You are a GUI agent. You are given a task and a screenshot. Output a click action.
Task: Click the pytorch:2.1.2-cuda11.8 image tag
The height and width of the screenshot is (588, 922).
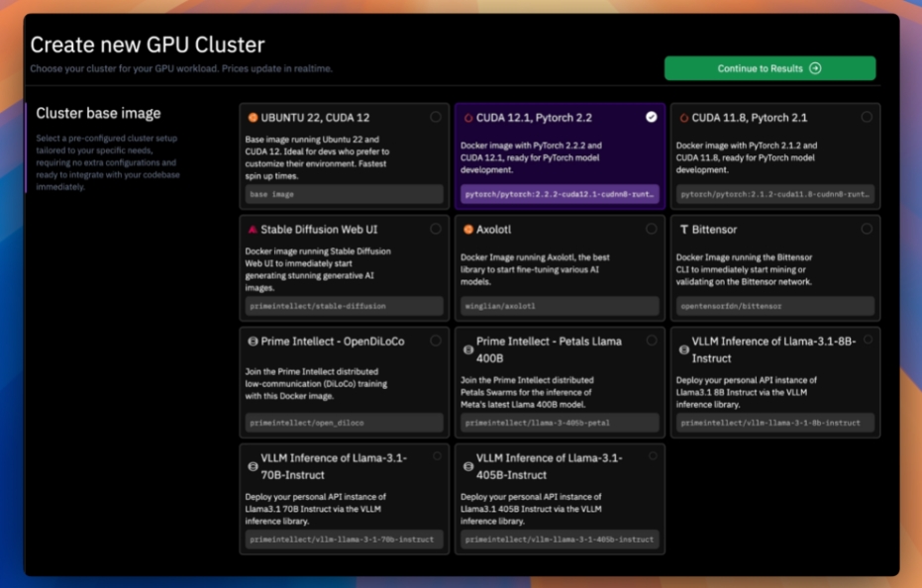pyautogui.click(x=775, y=194)
